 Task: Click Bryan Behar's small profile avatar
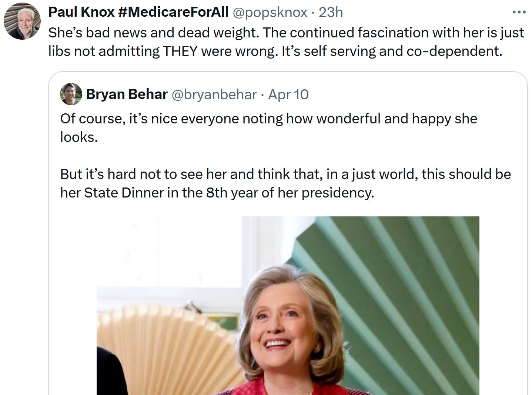pyautogui.click(x=71, y=94)
